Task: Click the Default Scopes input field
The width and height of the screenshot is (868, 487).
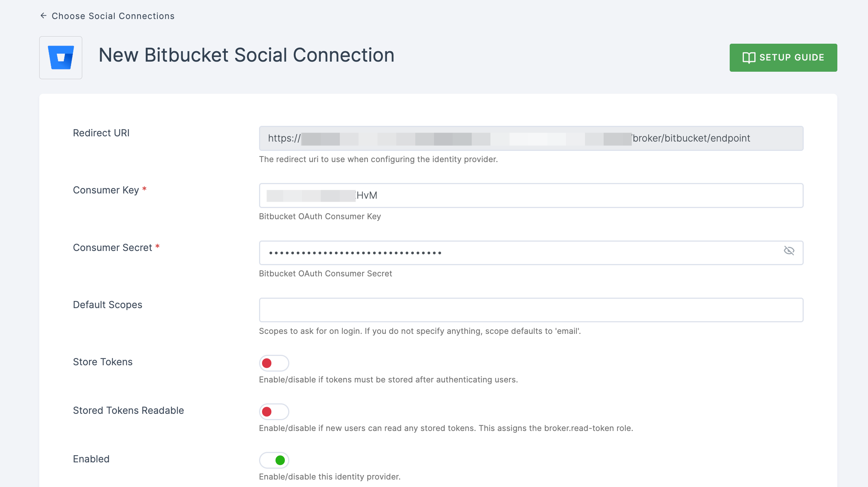Action: pyautogui.click(x=531, y=310)
